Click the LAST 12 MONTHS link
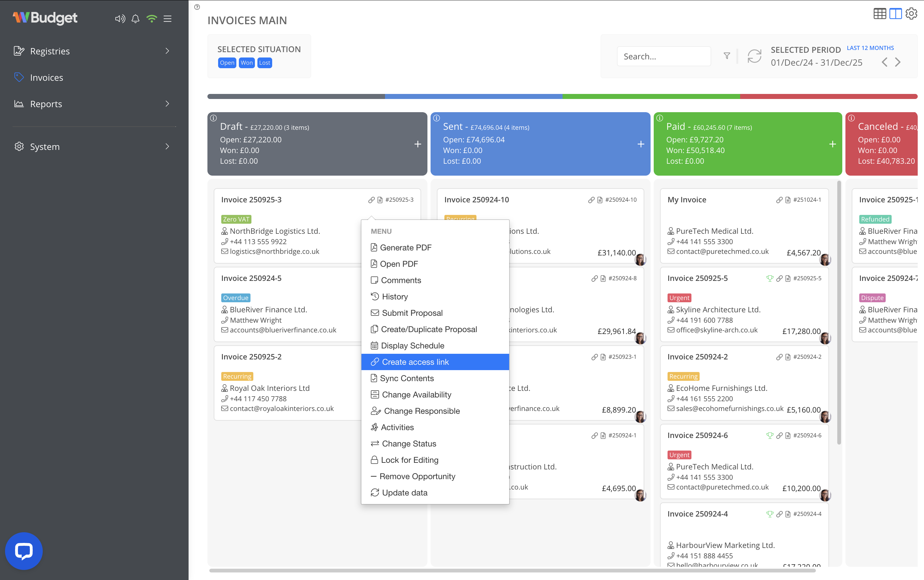Image resolution: width=924 pixels, height=580 pixels. click(x=870, y=47)
